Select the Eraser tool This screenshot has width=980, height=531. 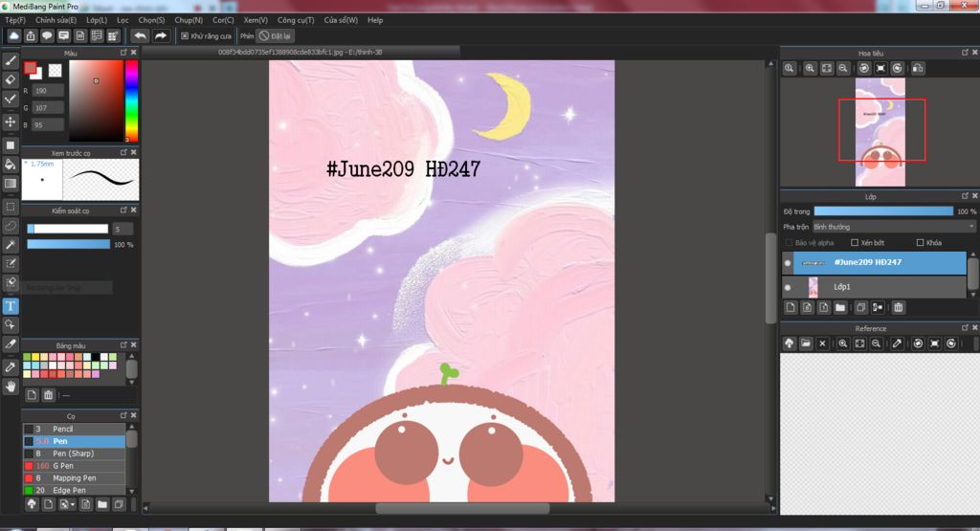coord(10,79)
